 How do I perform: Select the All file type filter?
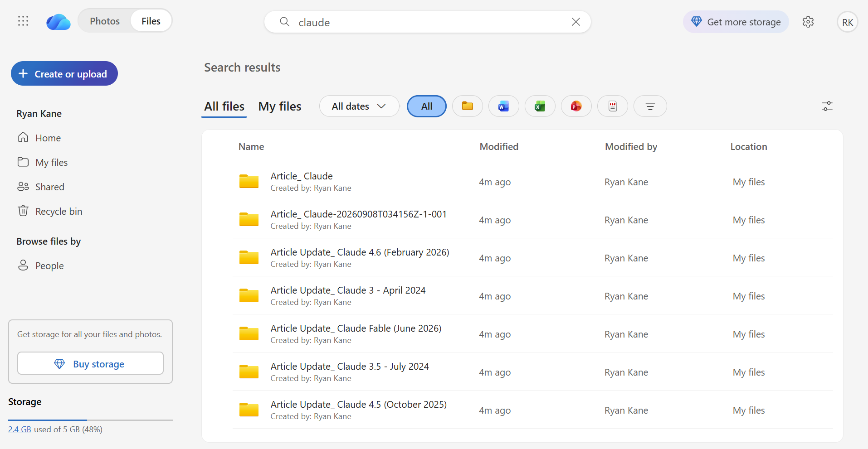click(x=426, y=106)
